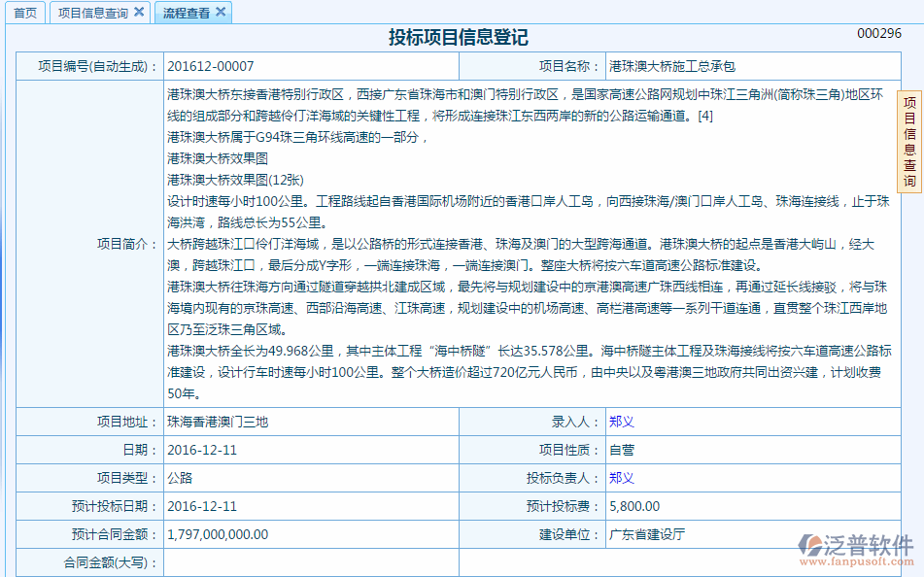This screenshot has width=924, height=577.
Task: Select the 项目性质 value 自营
Action: click(x=621, y=451)
